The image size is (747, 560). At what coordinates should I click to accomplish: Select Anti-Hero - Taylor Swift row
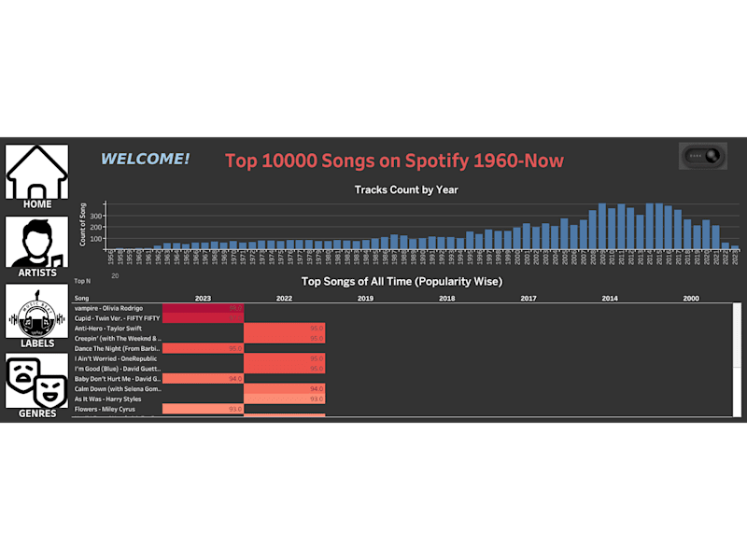[x=108, y=329]
